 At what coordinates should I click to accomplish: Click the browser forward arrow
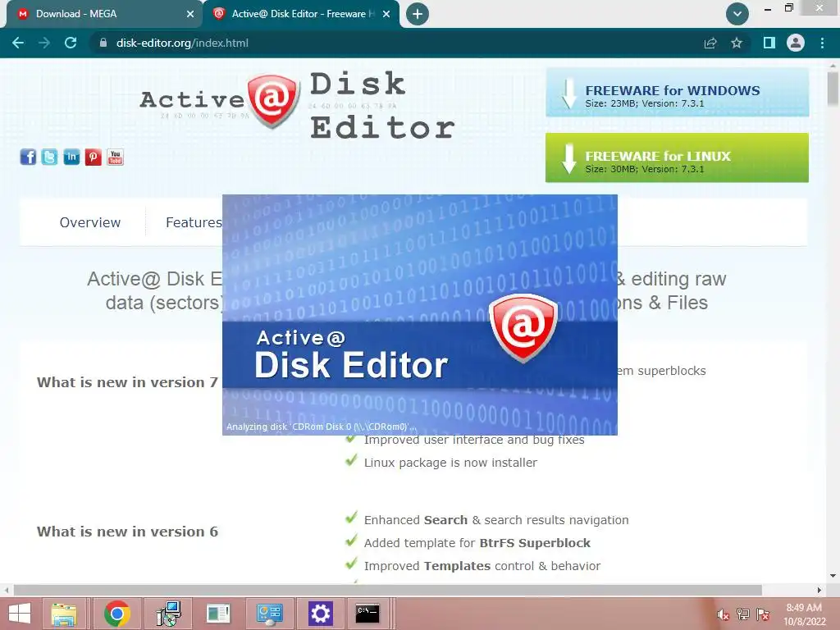pos(44,43)
